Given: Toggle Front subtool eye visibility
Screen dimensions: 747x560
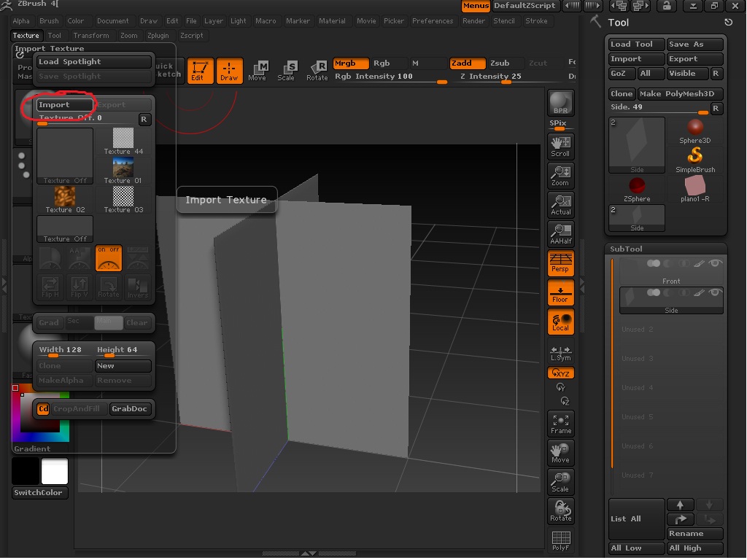Looking at the screenshot, I should 715,263.
